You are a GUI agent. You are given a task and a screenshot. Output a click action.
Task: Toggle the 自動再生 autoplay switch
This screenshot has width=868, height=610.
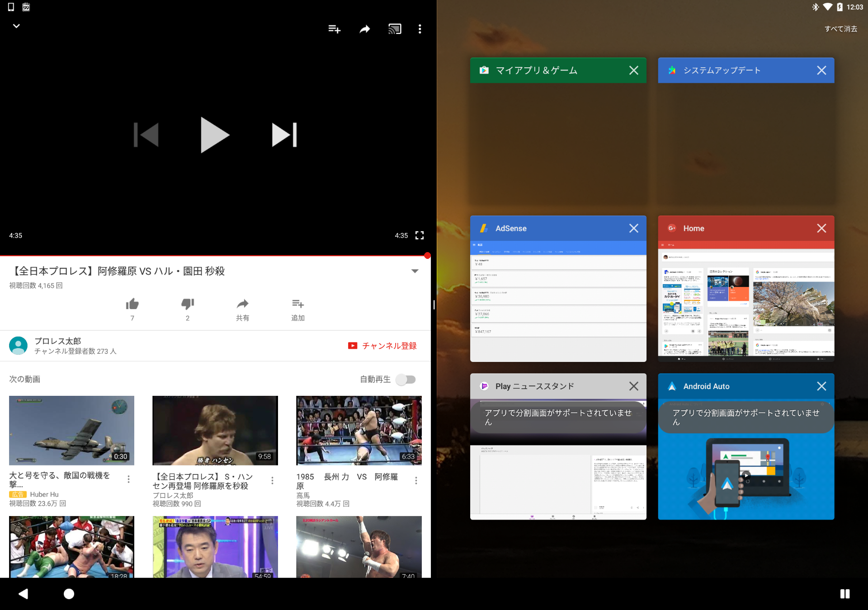pos(406,380)
